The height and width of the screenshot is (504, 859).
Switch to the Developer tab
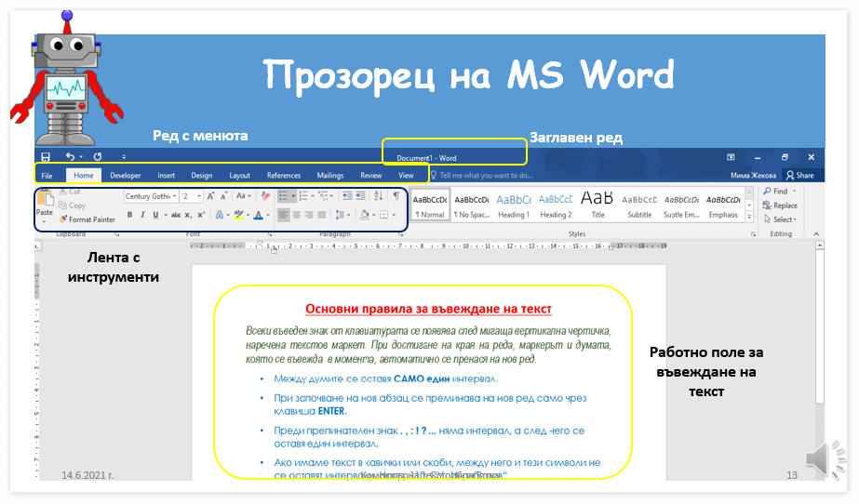pos(126,176)
